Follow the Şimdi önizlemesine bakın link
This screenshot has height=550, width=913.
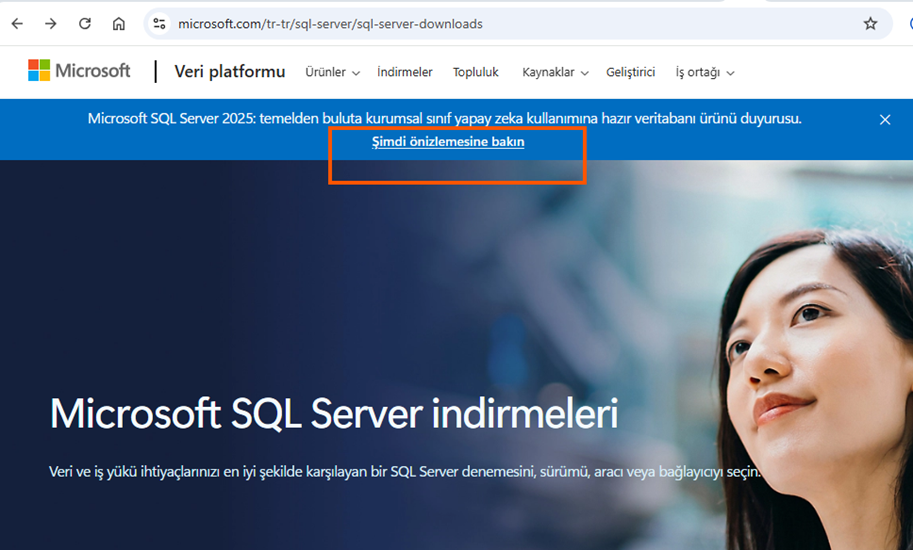point(448,142)
